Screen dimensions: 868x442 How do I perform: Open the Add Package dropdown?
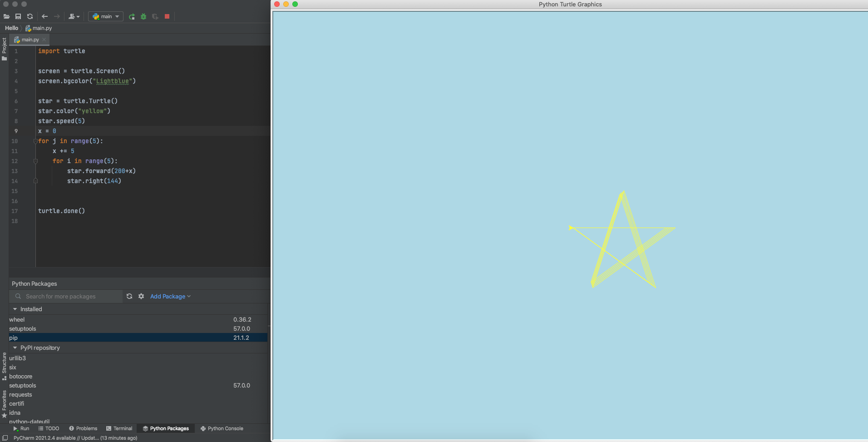point(170,296)
